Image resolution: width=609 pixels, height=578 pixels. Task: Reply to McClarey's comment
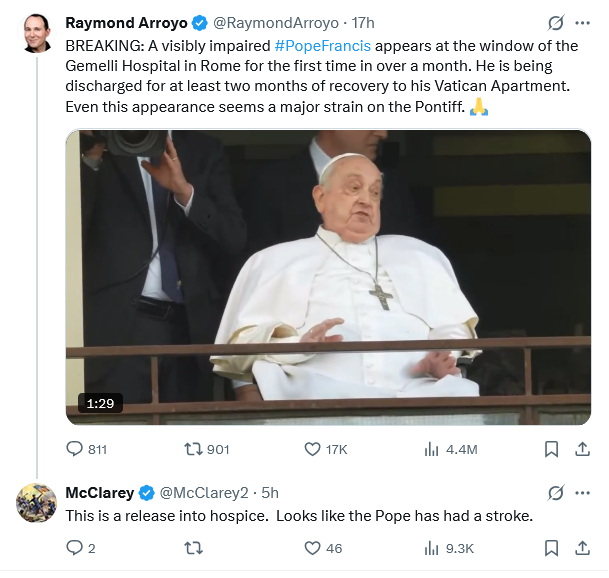75,547
